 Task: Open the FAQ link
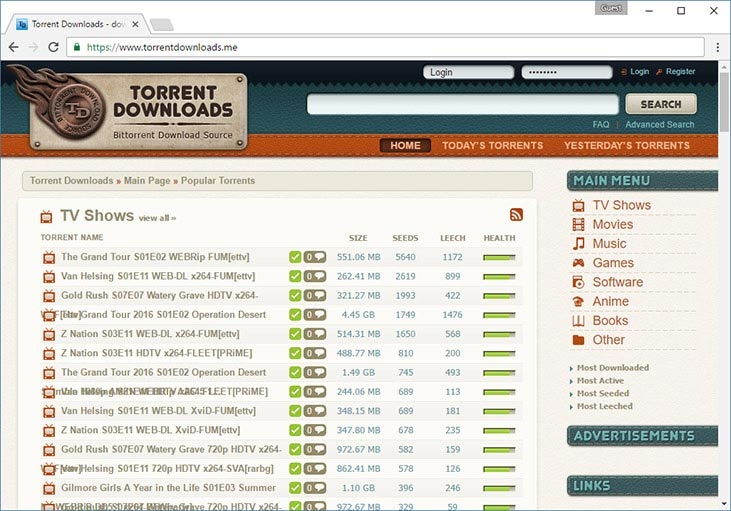[x=600, y=124]
